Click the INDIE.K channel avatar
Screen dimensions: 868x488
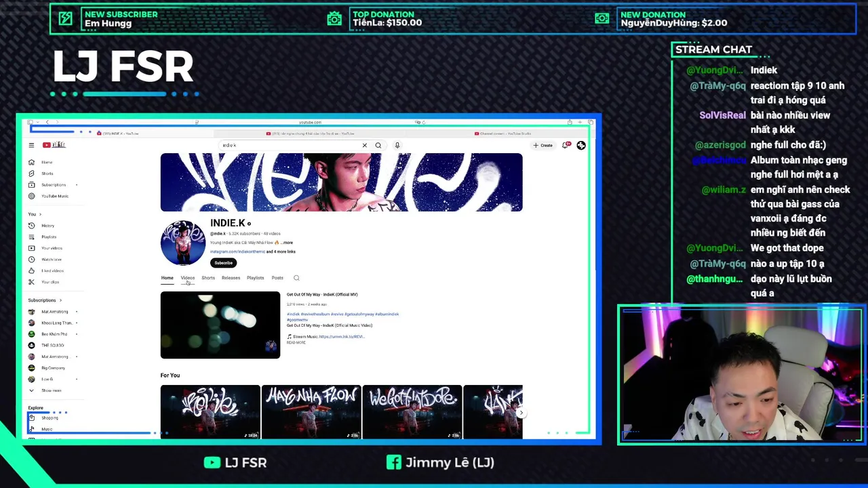click(x=183, y=243)
